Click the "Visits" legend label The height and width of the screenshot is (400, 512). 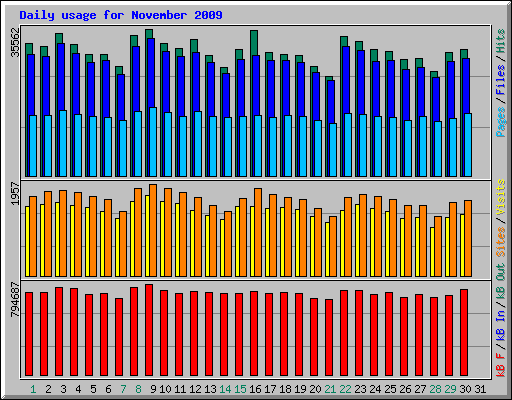click(501, 197)
